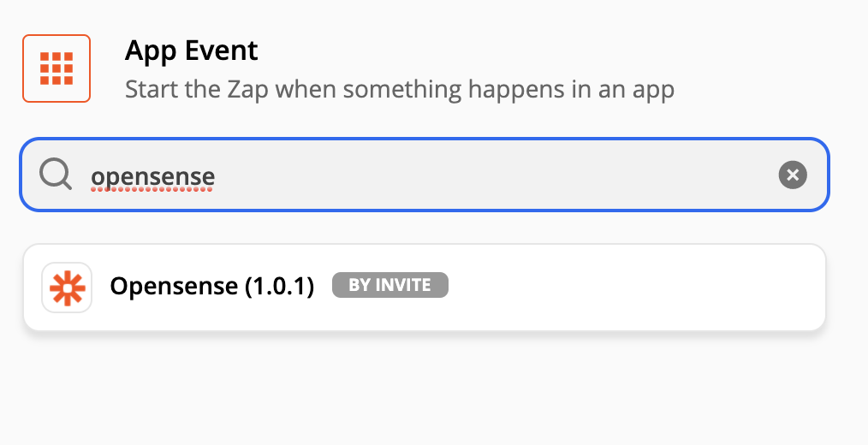Click the Opensense (1.0.1) app name text
868x445 pixels.
[212, 286]
